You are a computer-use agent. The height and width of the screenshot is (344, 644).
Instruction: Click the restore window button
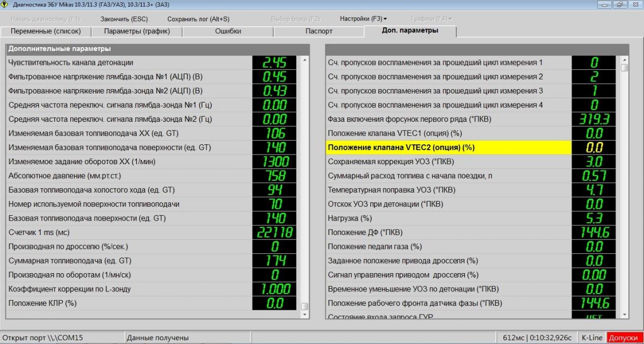pyautogui.click(x=619, y=5)
